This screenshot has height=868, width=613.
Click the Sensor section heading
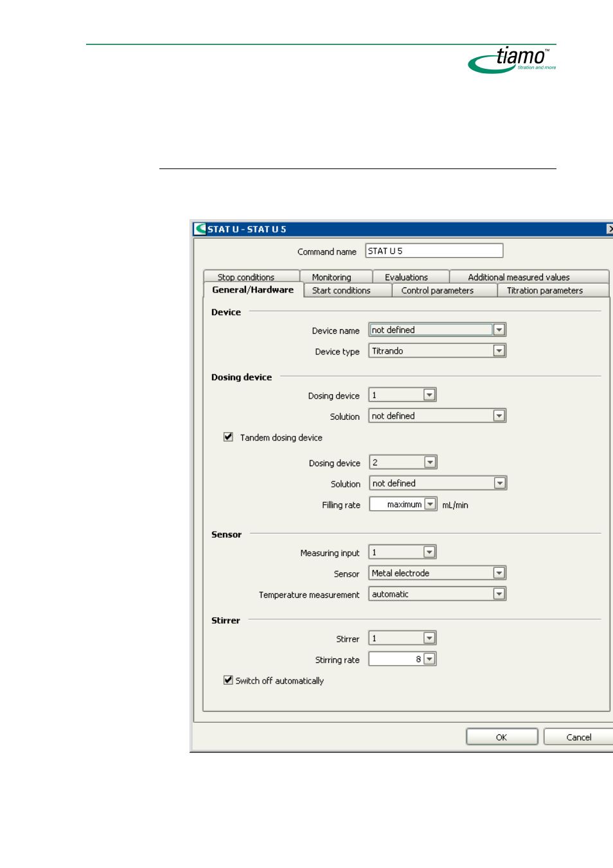(x=226, y=534)
